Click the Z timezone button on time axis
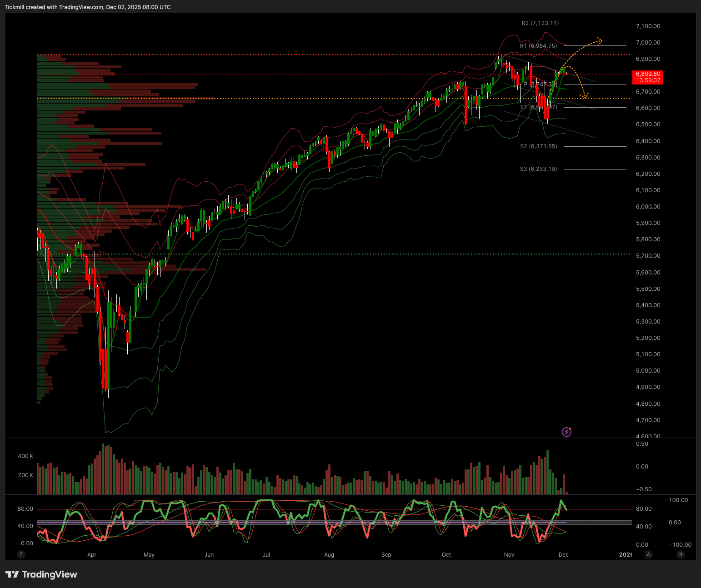This screenshot has width=701, height=588. click(x=21, y=554)
